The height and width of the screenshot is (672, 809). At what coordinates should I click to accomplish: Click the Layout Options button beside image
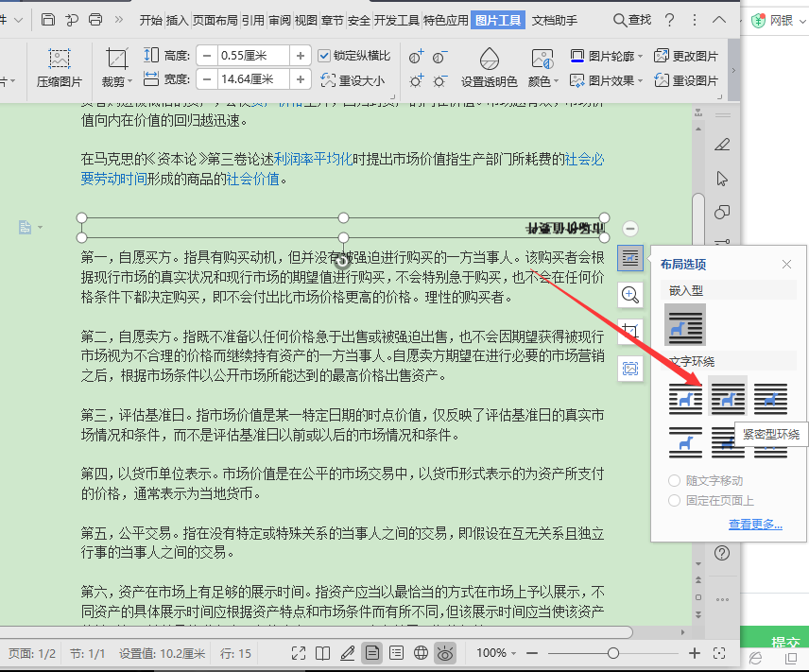630,257
